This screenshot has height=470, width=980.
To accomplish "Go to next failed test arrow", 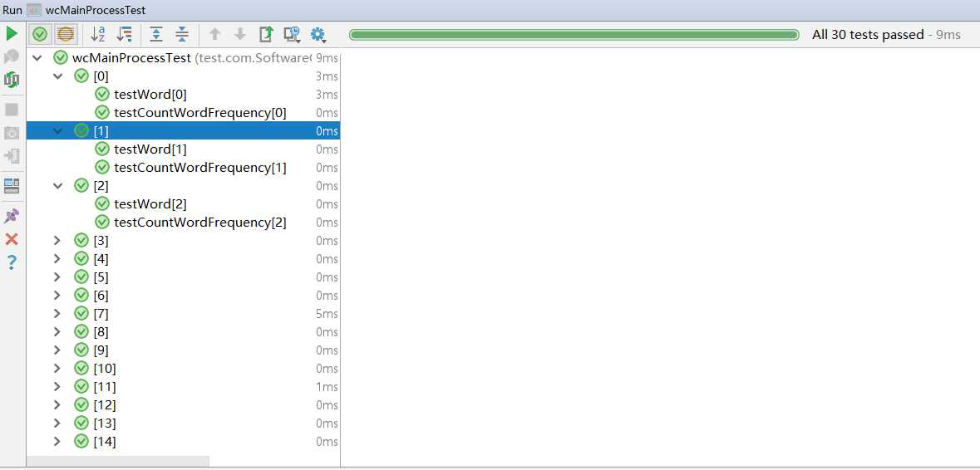I will coord(240,34).
